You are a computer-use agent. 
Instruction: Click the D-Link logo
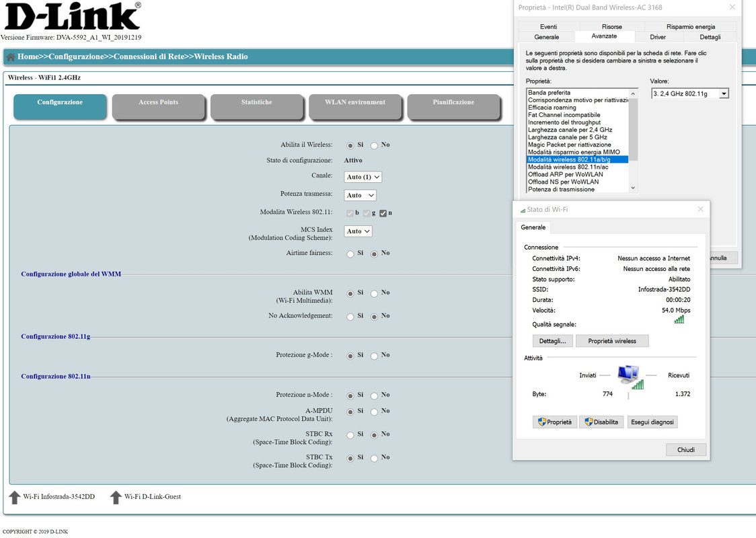(x=73, y=16)
